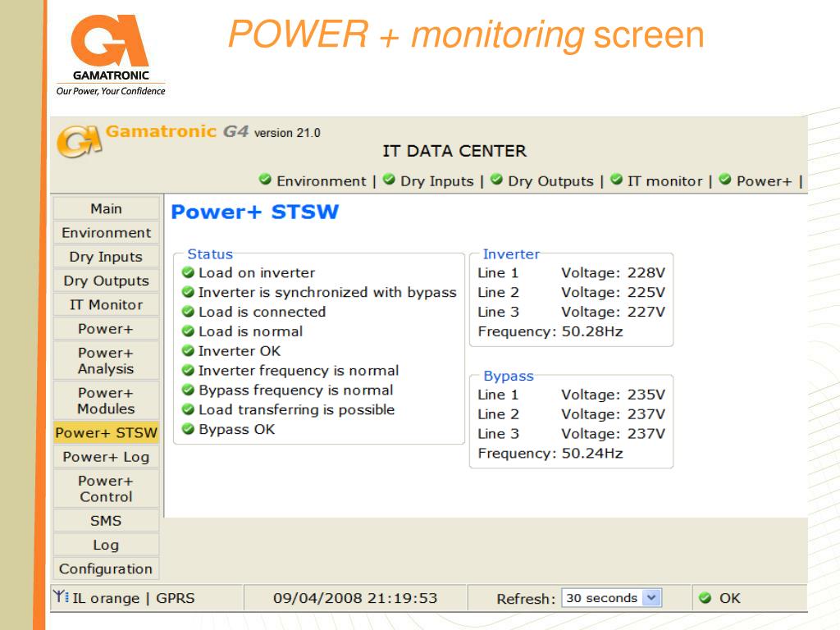This screenshot has height=630, width=840.
Task: Open the SMS page in sidebar
Action: point(106,521)
